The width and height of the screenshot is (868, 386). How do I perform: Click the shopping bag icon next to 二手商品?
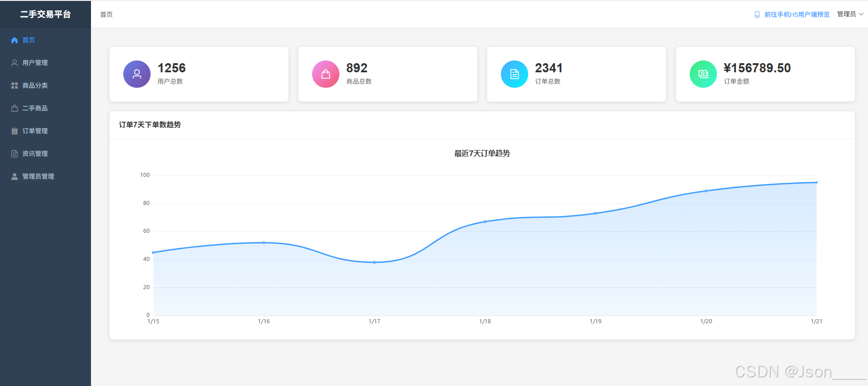[x=15, y=108]
